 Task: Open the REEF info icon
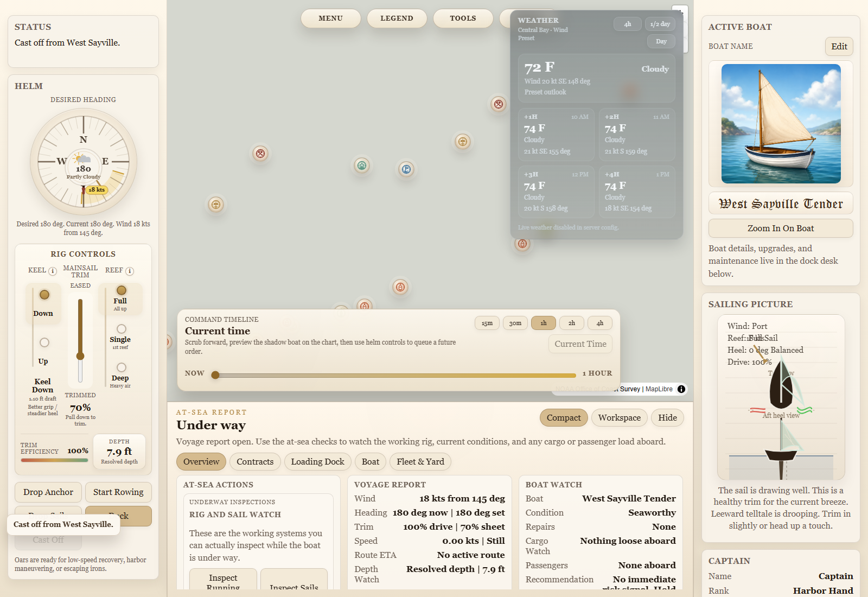(130, 271)
